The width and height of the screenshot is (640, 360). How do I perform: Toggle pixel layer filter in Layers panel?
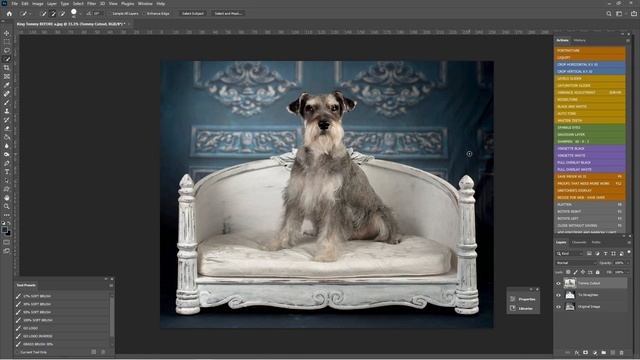pos(589,253)
